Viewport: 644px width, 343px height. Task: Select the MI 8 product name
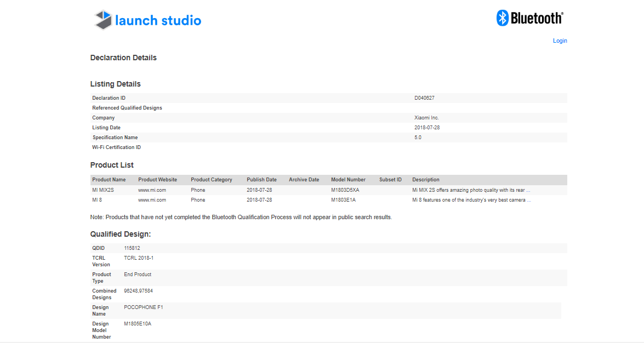point(97,200)
